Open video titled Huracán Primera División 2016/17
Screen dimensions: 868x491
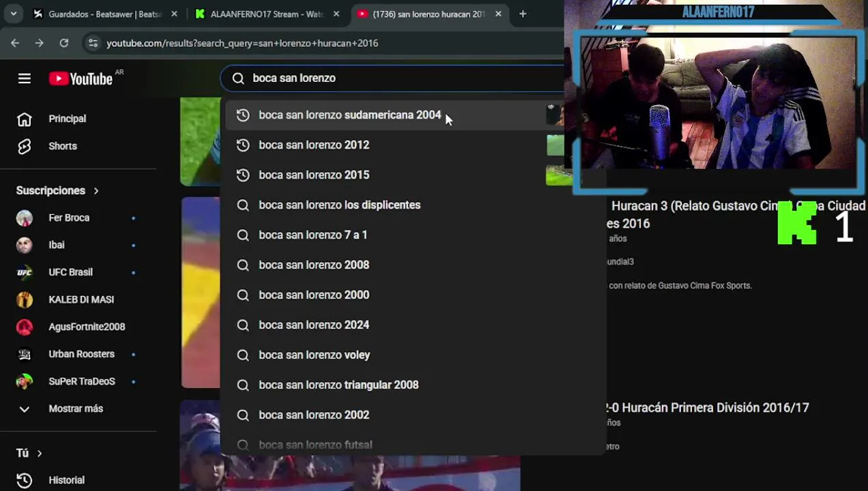707,408
